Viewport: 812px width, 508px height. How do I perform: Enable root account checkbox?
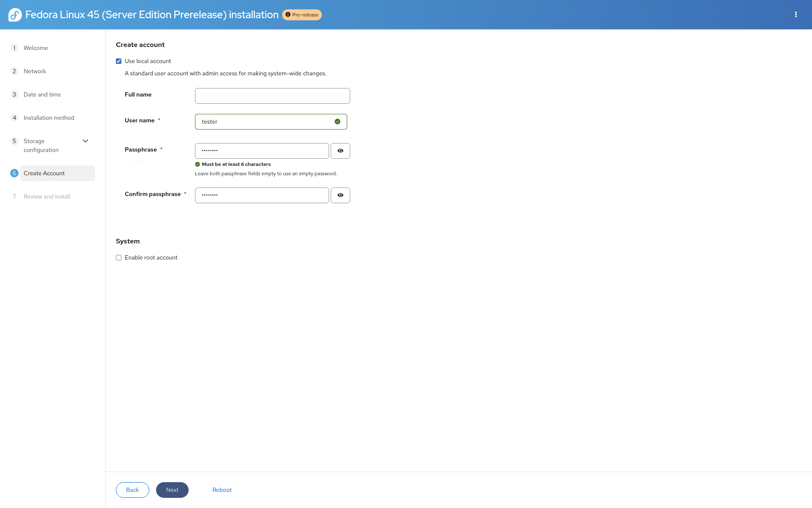pos(119,258)
